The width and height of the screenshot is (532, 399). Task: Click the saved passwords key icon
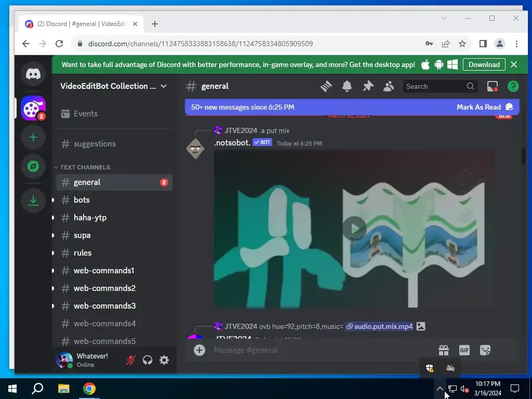[x=429, y=44]
